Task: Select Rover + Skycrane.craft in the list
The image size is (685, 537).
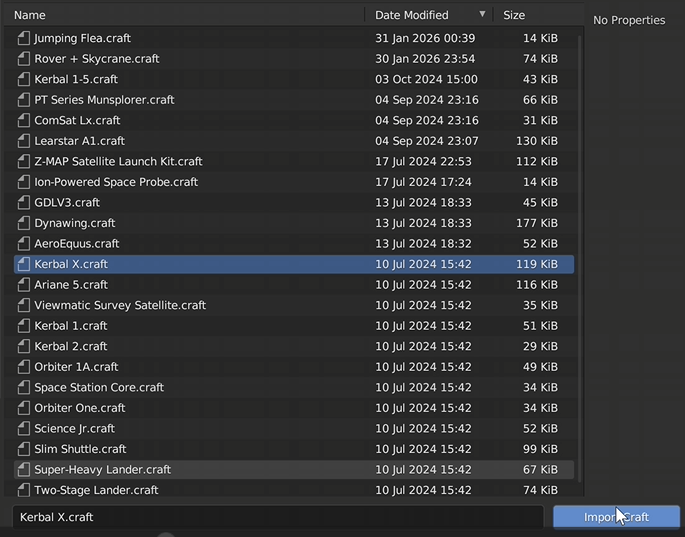Action: pos(97,59)
